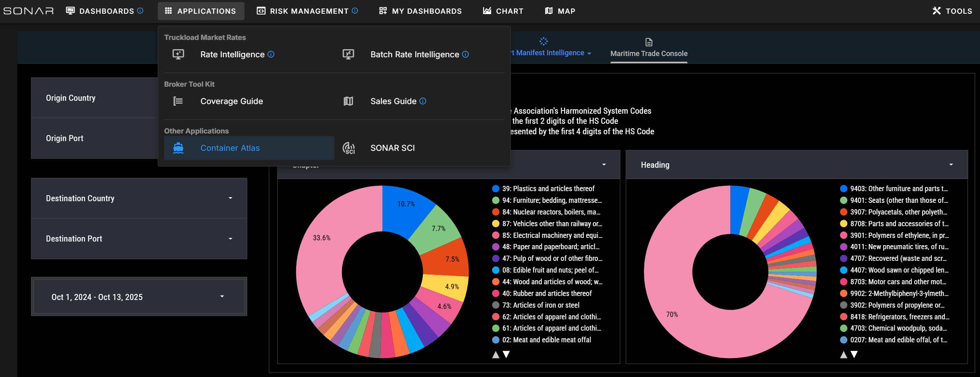Click the SONAR SCI application link
The width and height of the screenshot is (980, 377).
392,148
